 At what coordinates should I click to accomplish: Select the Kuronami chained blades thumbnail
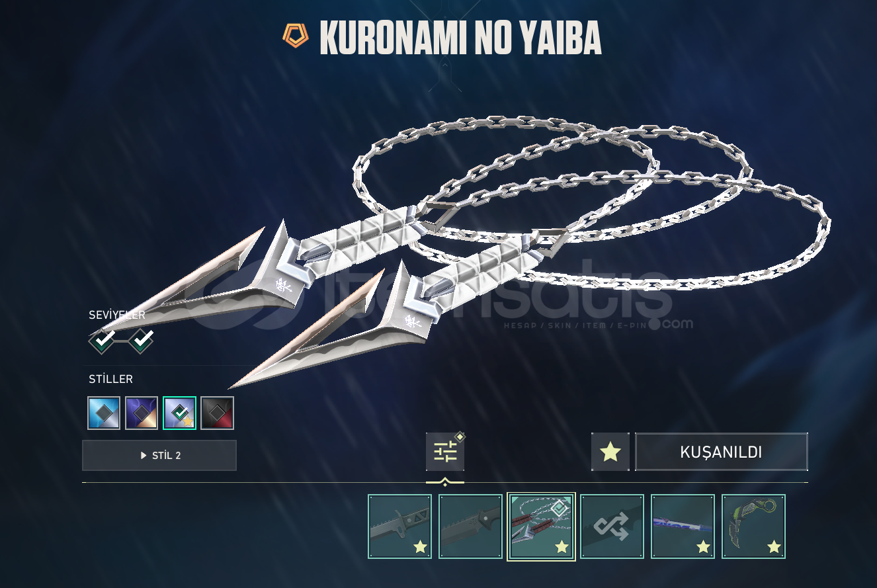point(541,526)
